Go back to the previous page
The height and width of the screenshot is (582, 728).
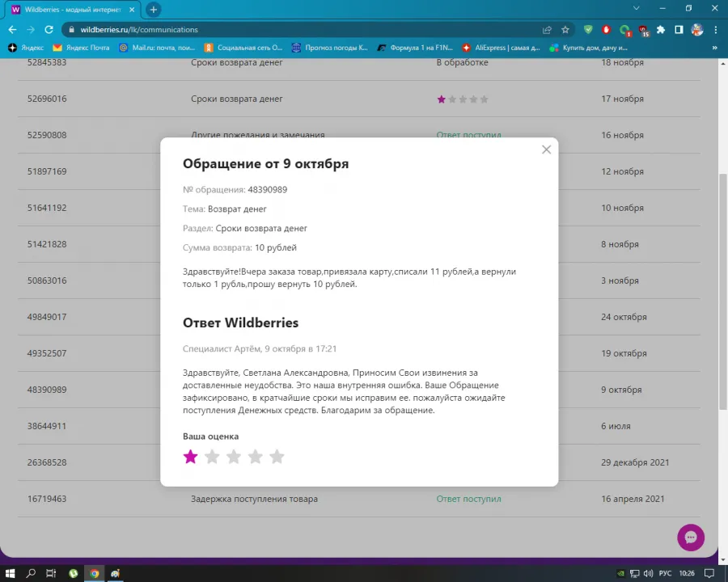(x=12, y=30)
